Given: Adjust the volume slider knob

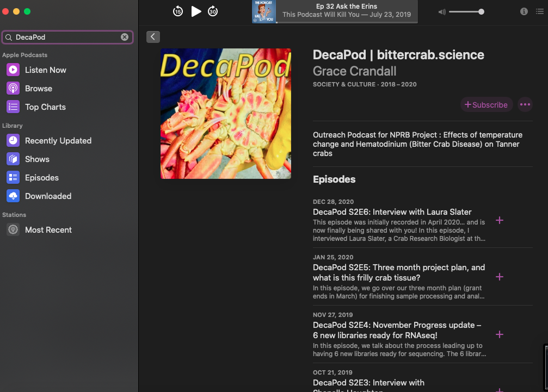Looking at the screenshot, I should click(481, 12).
